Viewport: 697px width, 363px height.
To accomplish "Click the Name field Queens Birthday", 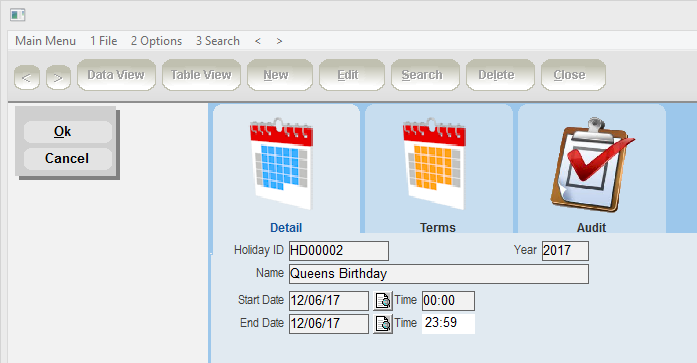I will [x=439, y=274].
